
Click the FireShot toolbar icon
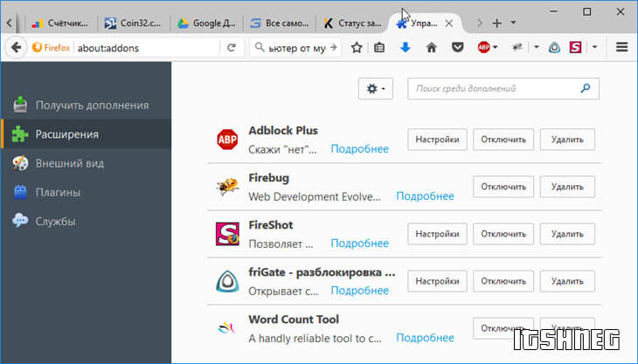576,48
